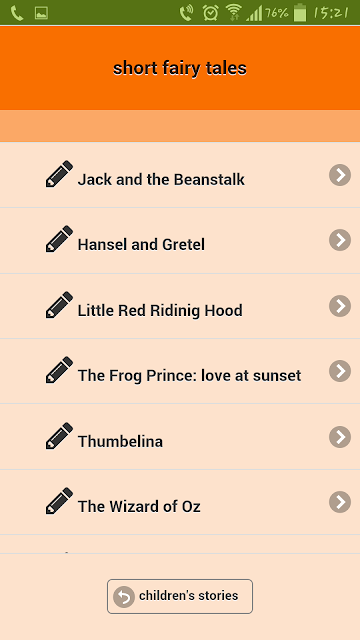The image size is (360, 640).
Task: Tap the battery indicator in status bar
Action: pyautogui.click(x=300, y=12)
